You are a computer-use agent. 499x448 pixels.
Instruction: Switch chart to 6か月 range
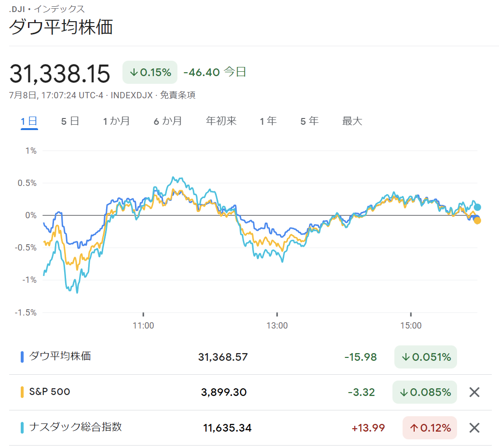168,121
